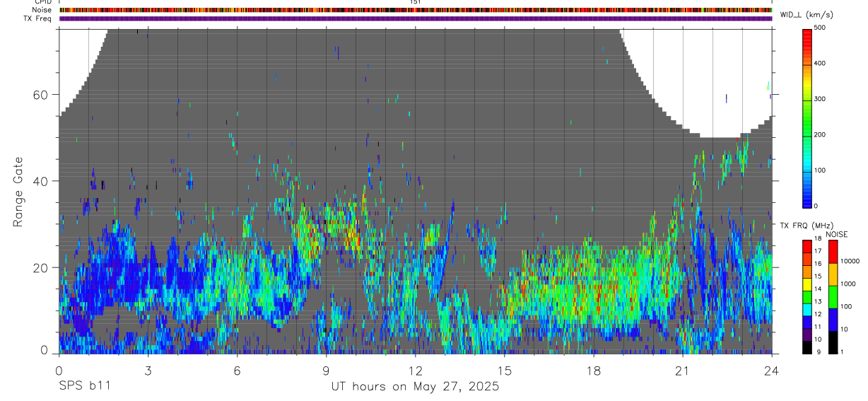Click the 500 tick on the WID colorbar
This screenshot has height=401, width=868.
821,28
